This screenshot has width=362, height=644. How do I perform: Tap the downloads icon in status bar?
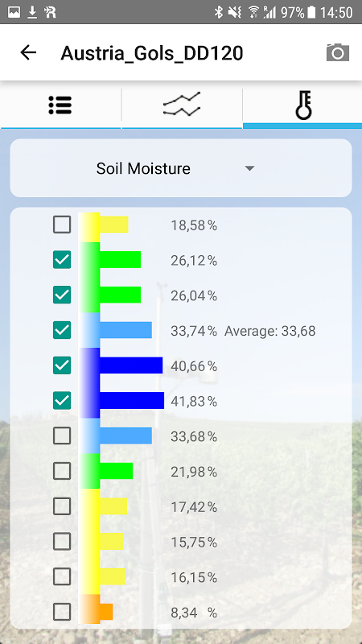[31, 12]
